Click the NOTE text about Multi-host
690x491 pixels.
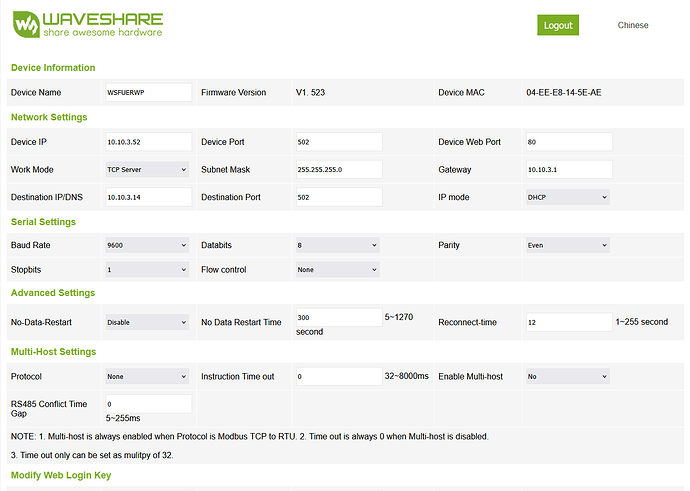[250, 436]
